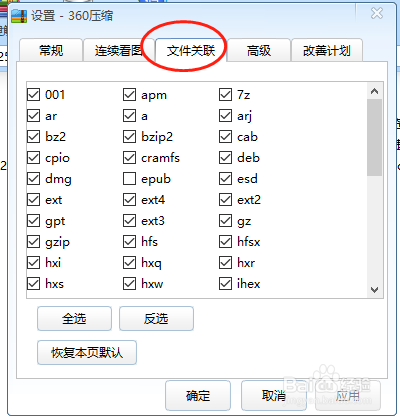This screenshot has width=400, height=418.
Task: Uncheck the ext2 checkbox
Action: 226,200
